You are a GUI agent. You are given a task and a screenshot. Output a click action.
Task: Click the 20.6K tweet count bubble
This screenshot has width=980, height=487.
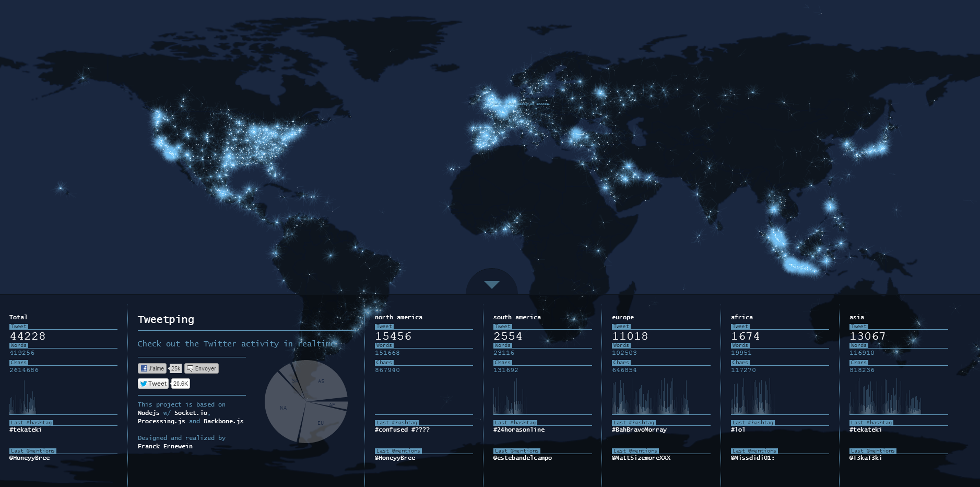tap(181, 384)
